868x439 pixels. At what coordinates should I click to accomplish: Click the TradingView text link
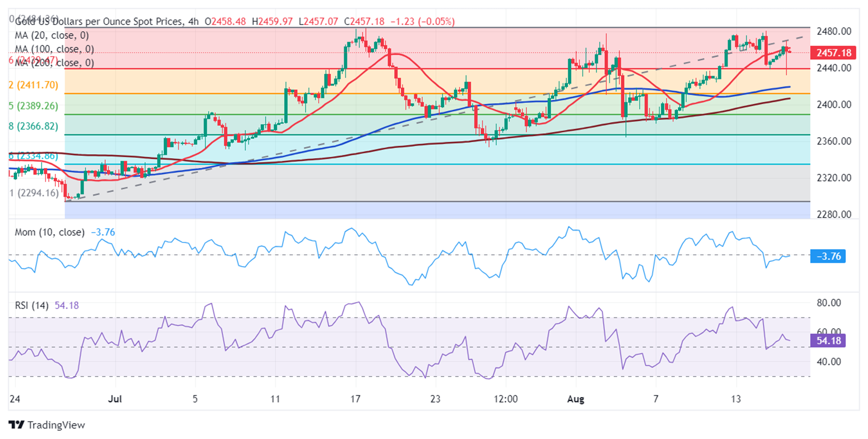[x=56, y=425]
